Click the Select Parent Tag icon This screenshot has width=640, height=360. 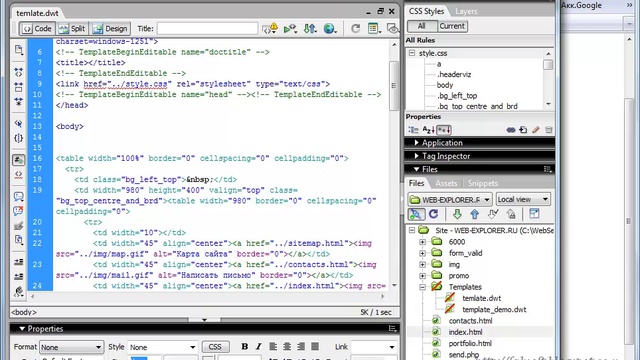(x=18, y=123)
